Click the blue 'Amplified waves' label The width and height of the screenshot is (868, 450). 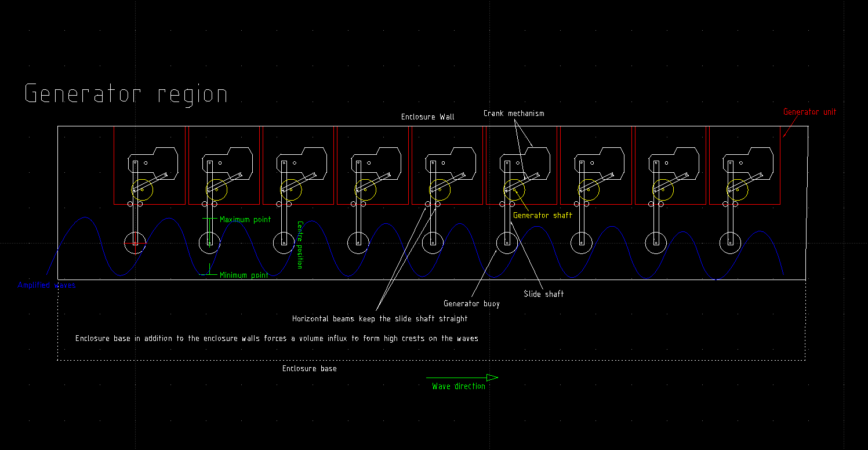pos(46,285)
